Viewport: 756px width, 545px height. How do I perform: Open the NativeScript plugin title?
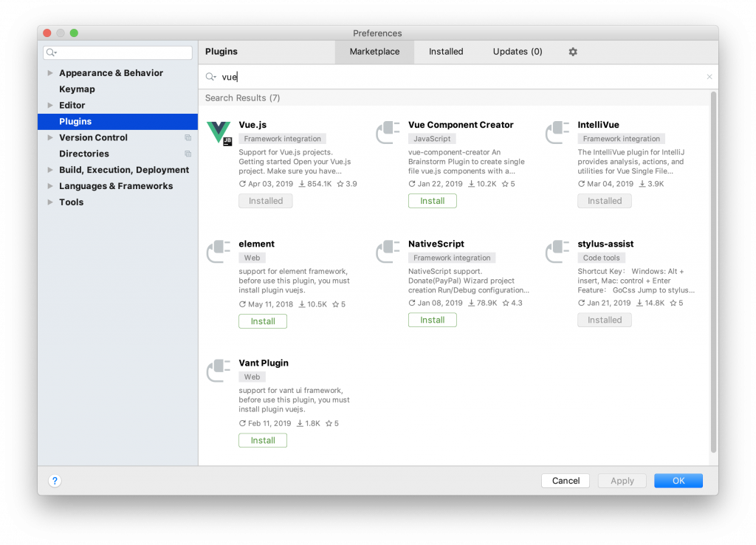[x=436, y=244]
